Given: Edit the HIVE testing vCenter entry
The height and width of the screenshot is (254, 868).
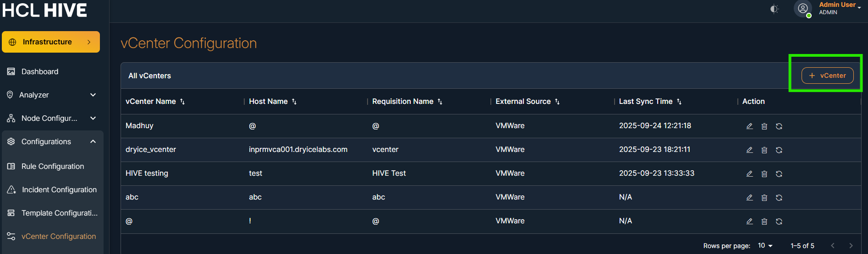Looking at the screenshot, I should pyautogui.click(x=749, y=173).
